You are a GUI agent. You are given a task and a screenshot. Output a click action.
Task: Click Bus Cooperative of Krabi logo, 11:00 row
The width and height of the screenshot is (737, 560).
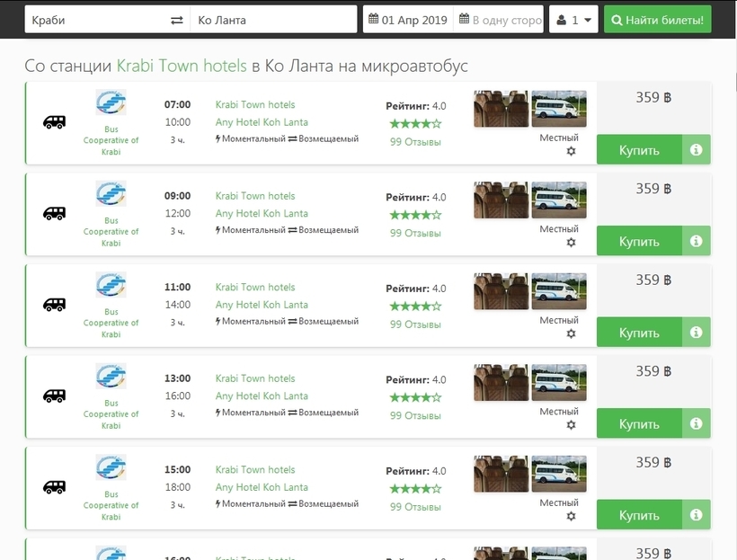111,284
